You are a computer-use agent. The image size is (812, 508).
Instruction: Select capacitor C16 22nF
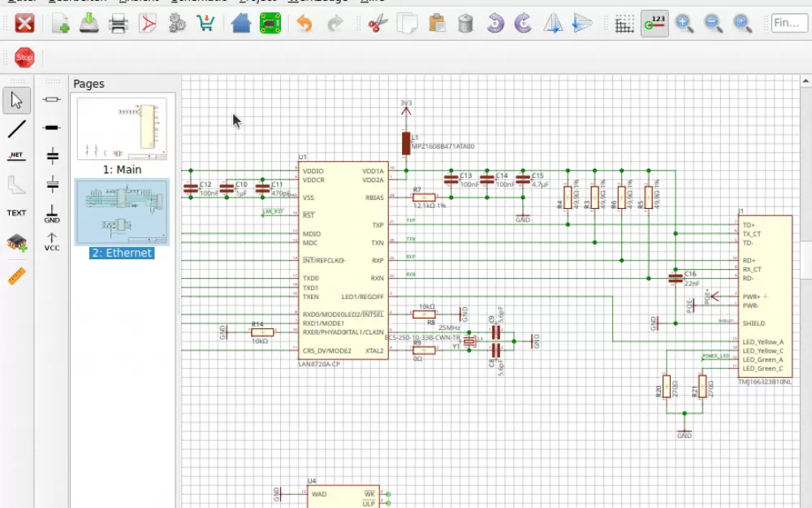click(x=676, y=279)
